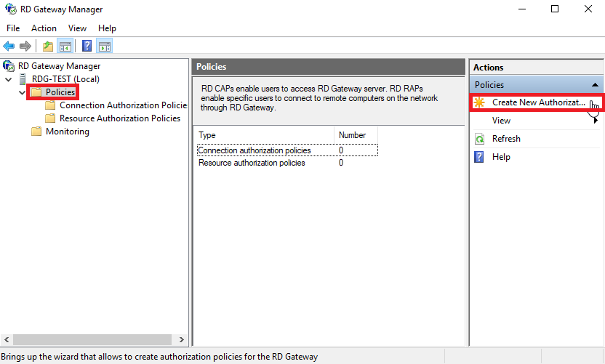Viewport: 605px width, 364px height.
Task: Click the Connection Authorization Policies folder icon
Action: point(50,105)
